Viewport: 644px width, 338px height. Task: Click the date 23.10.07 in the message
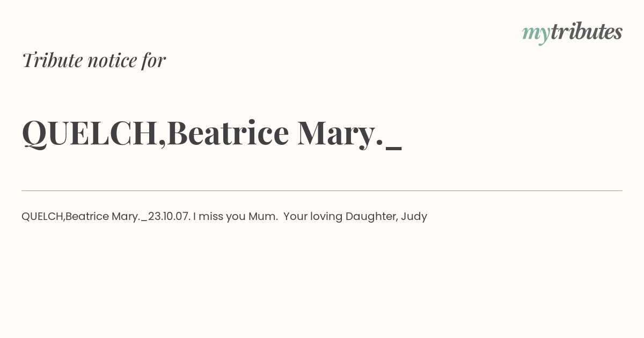pyautogui.click(x=168, y=216)
